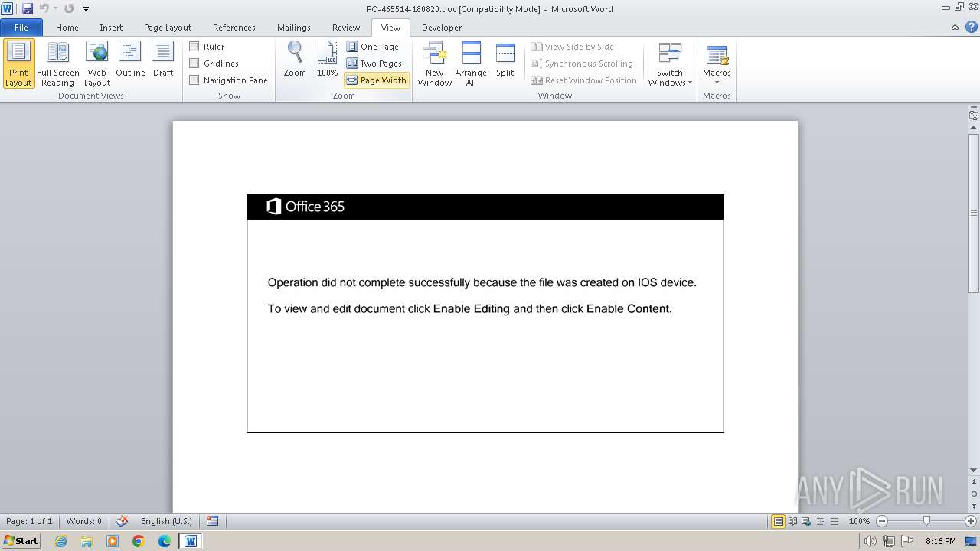Open Developer tab

click(x=442, y=28)
